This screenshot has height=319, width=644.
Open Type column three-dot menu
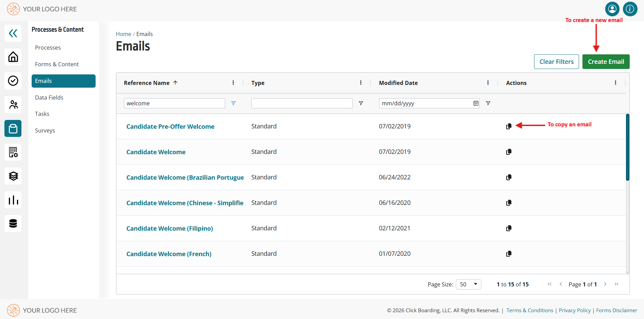[x=361, y=83]
